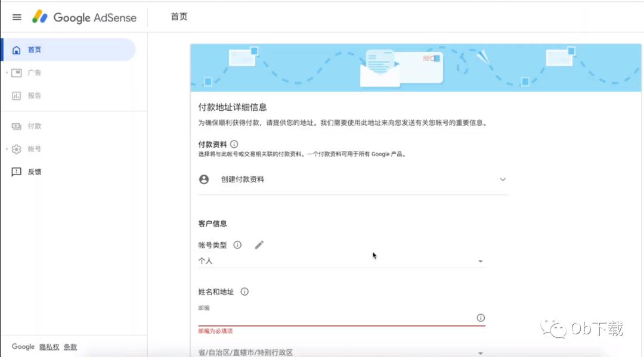Open the 省/自治区/直辖市/特别行政区 dropdown
Viewport: 644px width, 357px height.
click(481, 352)
